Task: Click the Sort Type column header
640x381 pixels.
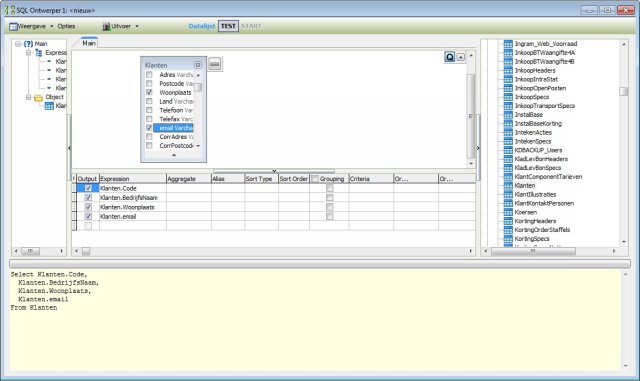Action: click(x=261, y=179)
